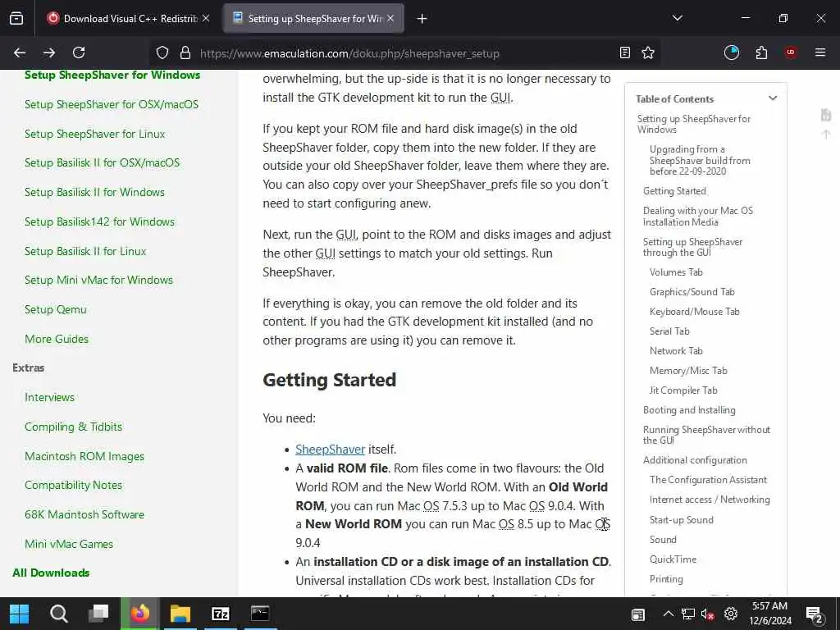Open Macintosh ROM Images page
Image resolution: width=840 pixels, height=630 pixels.
pyautogui.click(x=84, y=456)
